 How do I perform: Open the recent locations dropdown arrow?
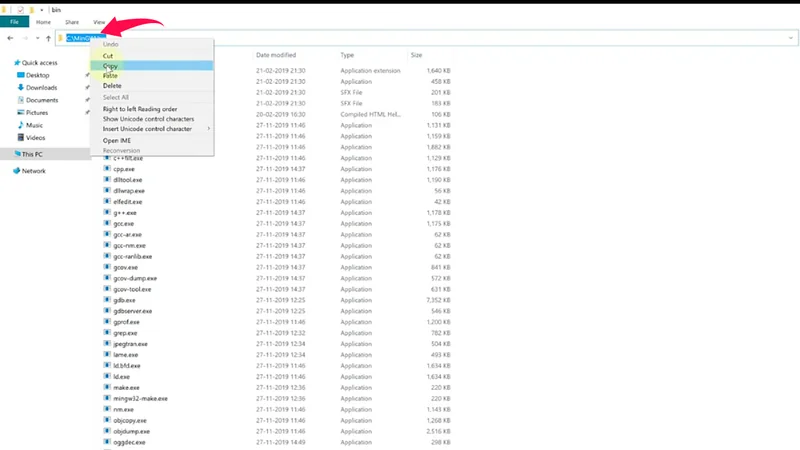pos(36,38)
